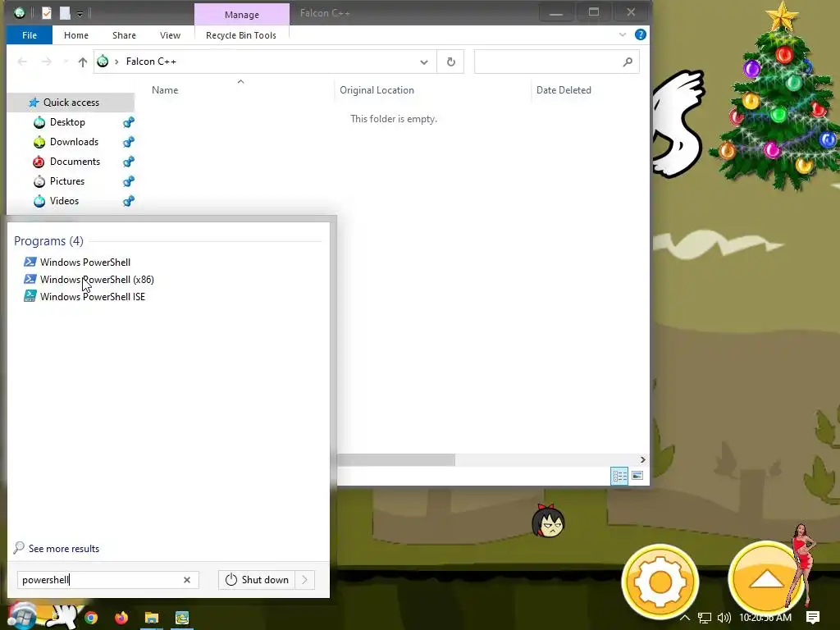Click the horizontal scrollbar thumb in Explorer
840x630 pixels.
396,459
